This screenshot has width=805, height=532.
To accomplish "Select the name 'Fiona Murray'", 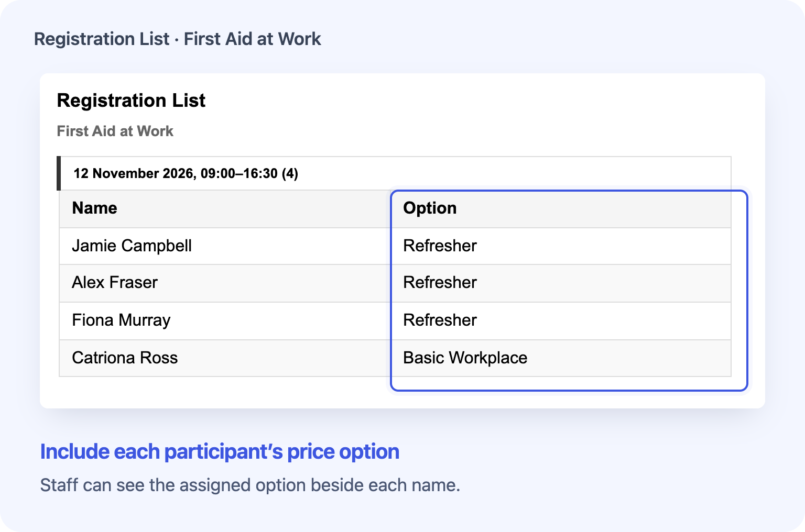I will coord(121,320).
